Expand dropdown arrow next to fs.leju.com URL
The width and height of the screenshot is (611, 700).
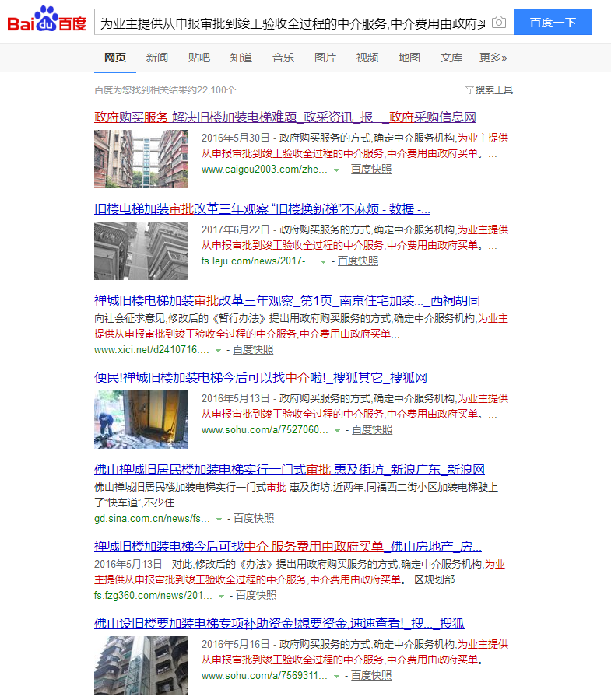point(324,262)
